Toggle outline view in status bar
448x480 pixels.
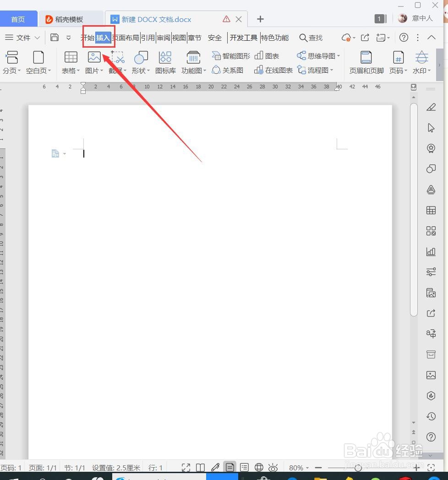(x=244, y=467)
